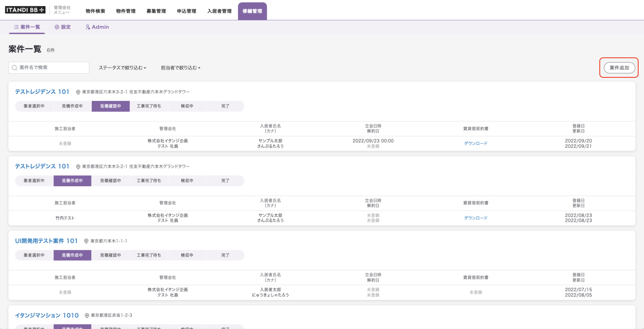
Task: Open 物件管理 in the top menu
Action: pos(126,11)
